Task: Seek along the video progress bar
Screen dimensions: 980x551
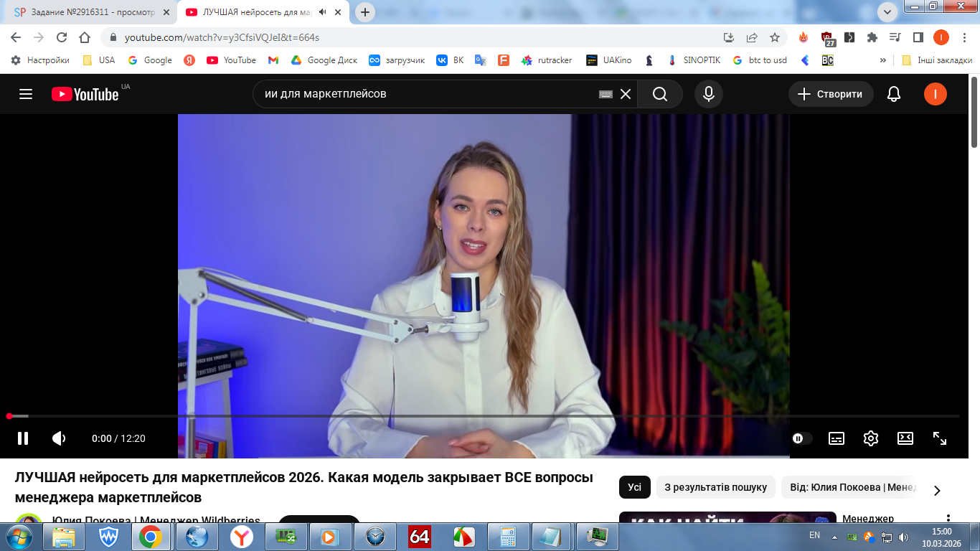Action: [483, 416]
